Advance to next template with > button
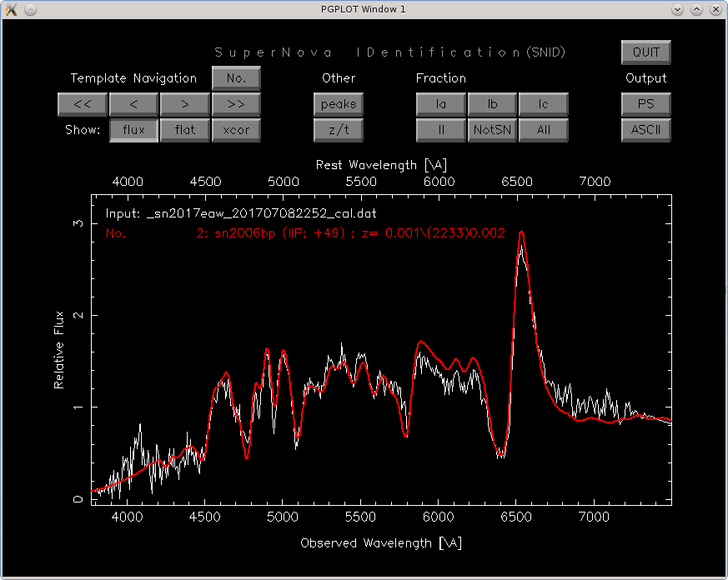The image size is (728, 580). [184, 104]
